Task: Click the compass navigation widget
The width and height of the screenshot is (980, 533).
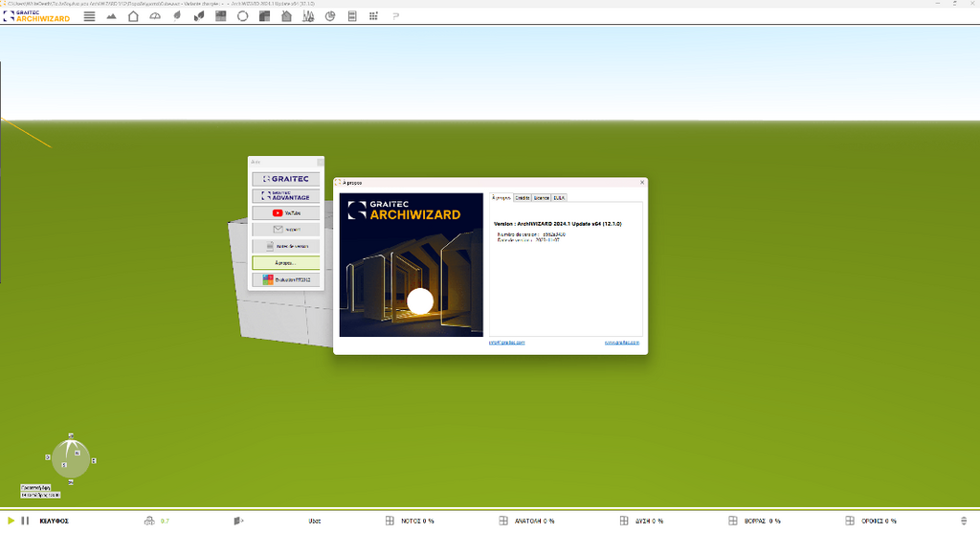Action: click(x=71, y=458)
